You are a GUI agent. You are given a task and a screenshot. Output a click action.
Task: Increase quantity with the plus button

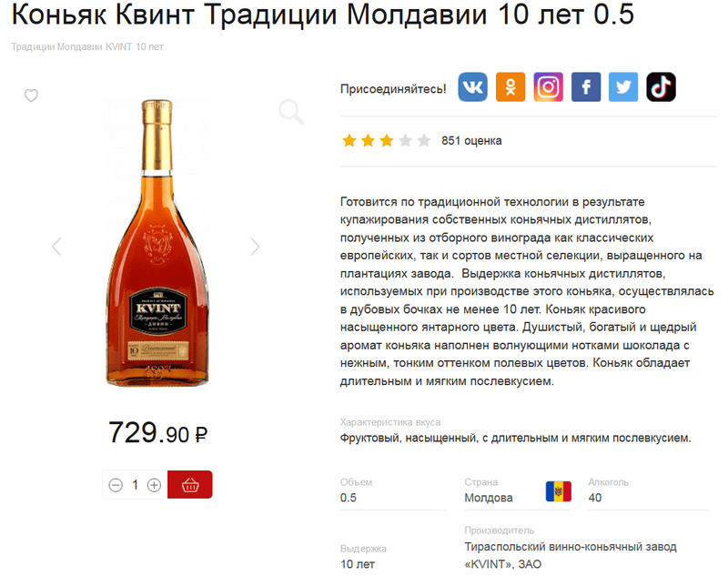point(154,485)
